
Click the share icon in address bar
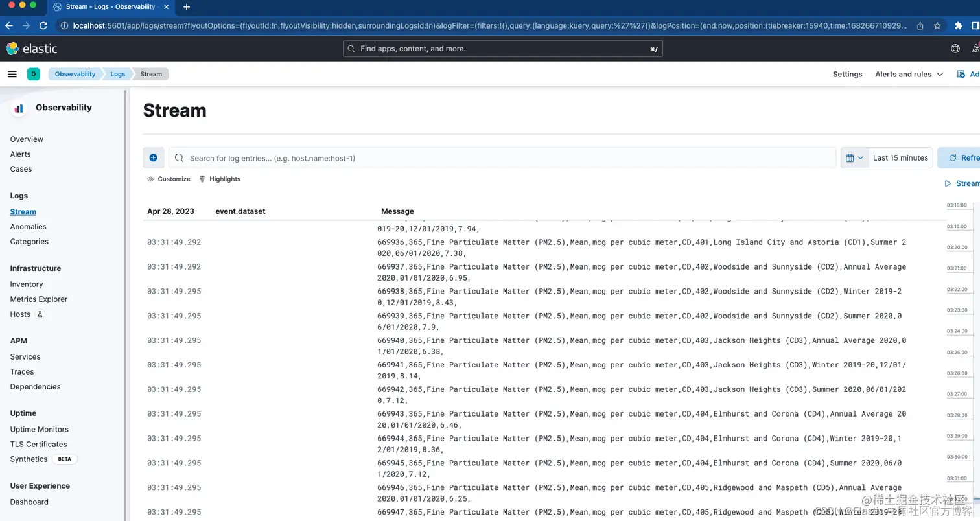click(x=920, y=26)
